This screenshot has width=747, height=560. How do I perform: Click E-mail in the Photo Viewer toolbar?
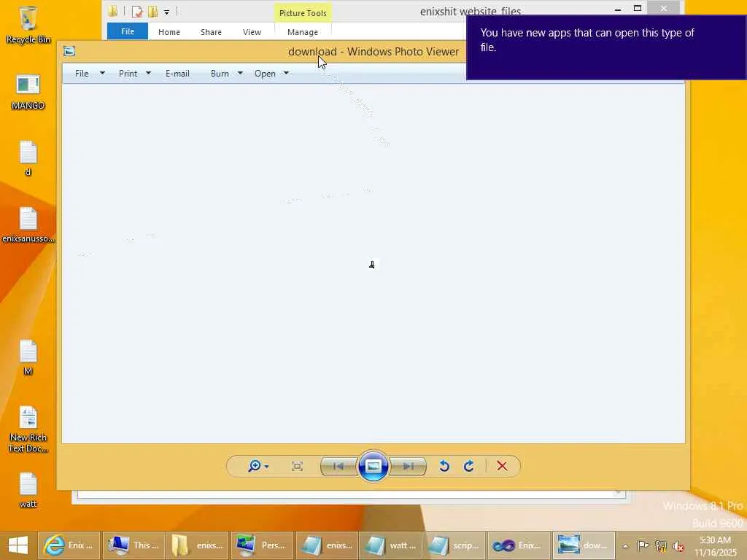click(177, 74)
